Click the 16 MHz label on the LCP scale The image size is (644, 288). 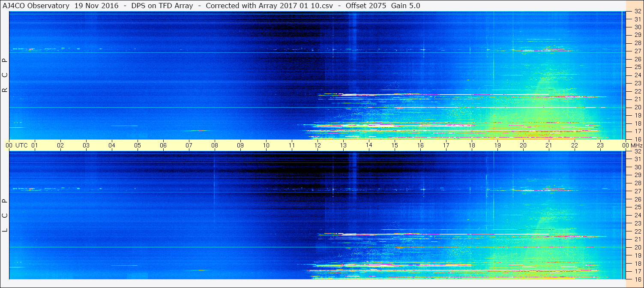pos(638,279)
